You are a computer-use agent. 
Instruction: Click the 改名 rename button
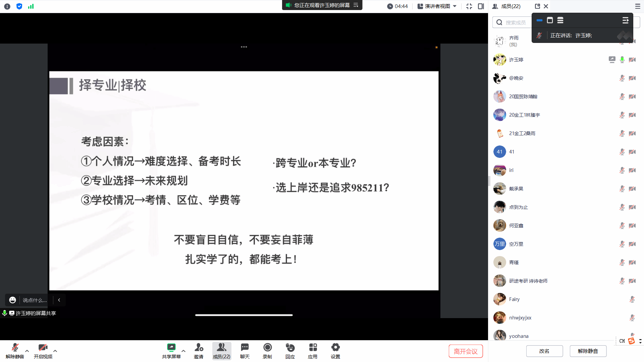click(x=544, y=351)
